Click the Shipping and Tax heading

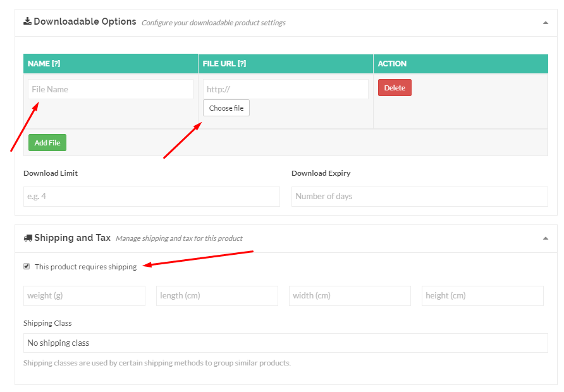pos(72,238)
